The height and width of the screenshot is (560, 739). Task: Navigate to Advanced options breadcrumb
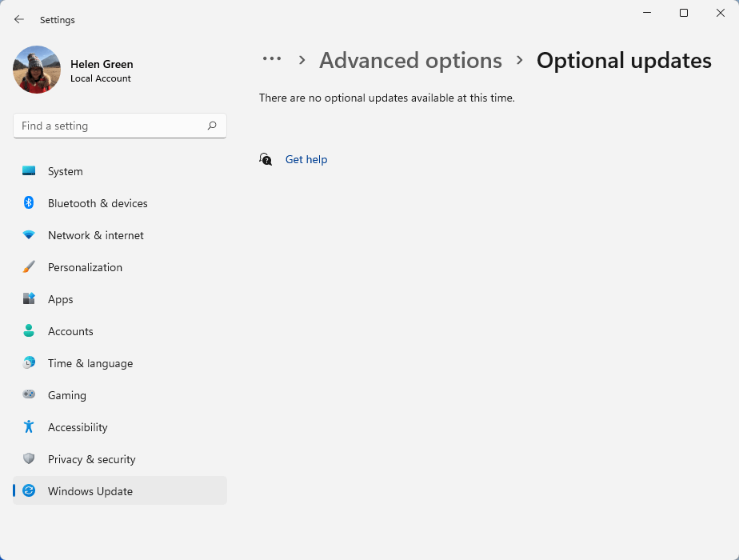[410, 61]
